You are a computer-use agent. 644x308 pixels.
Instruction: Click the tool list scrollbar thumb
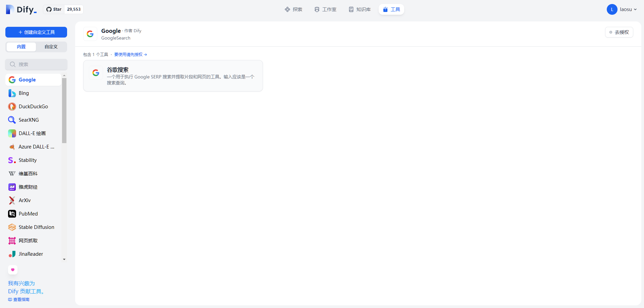tap(64, 111)
